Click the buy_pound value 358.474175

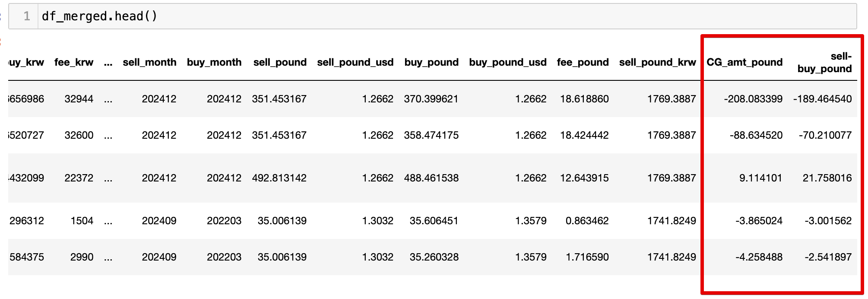tap(431, 135)
